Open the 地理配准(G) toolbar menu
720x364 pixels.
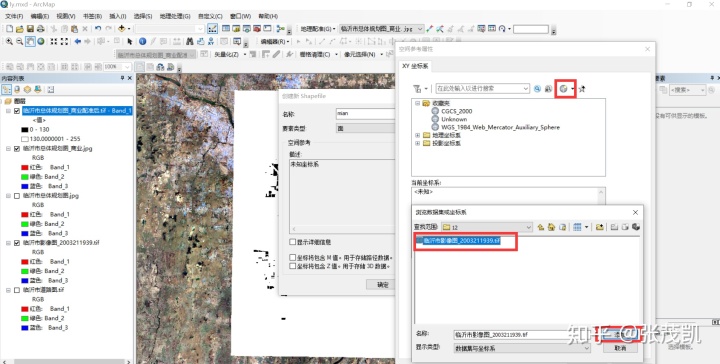pyautogui.click(x=318, y=29)
